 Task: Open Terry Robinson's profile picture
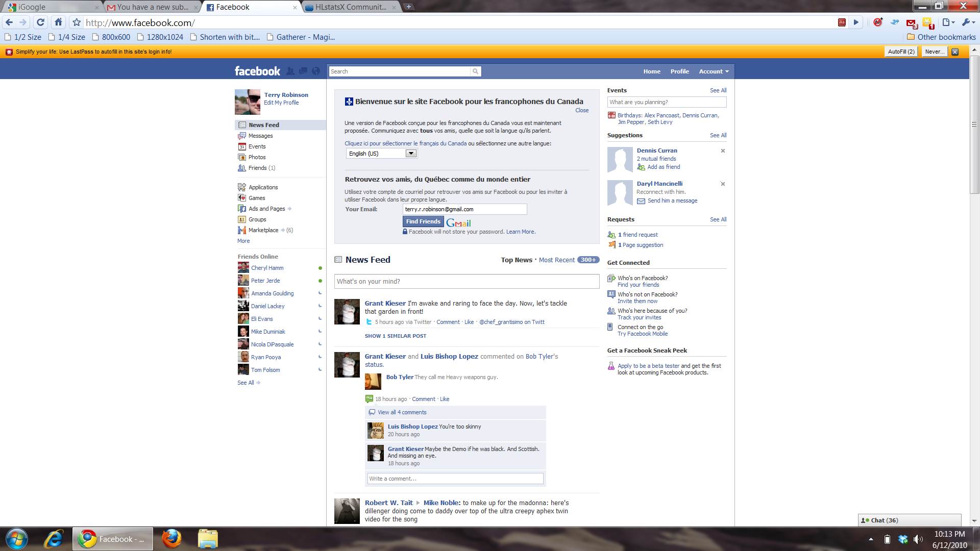(x=248, y=102)
